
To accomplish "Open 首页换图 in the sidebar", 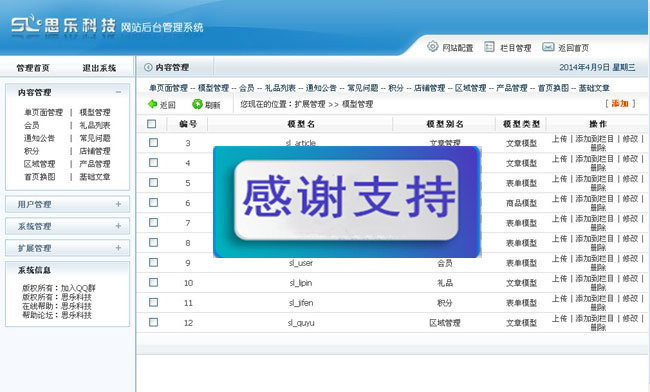I will pyautogui.click(x=39, y=177).
